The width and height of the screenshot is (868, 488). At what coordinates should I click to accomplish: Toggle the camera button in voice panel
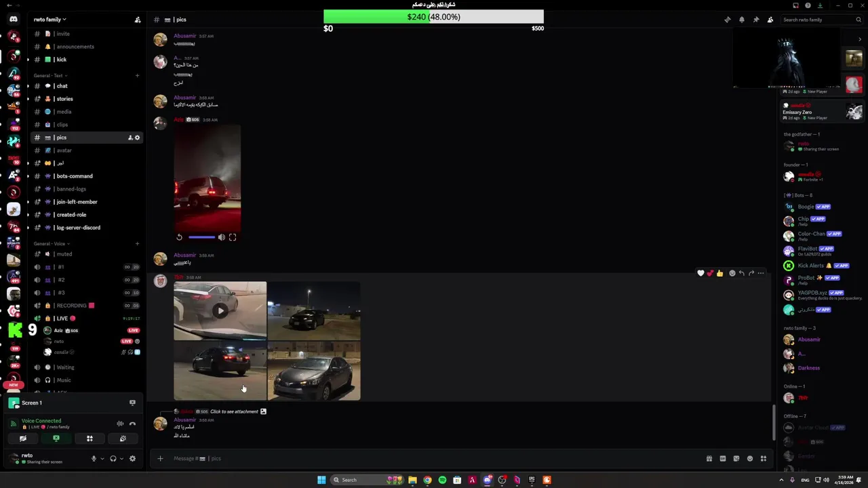tap(23, 439)
